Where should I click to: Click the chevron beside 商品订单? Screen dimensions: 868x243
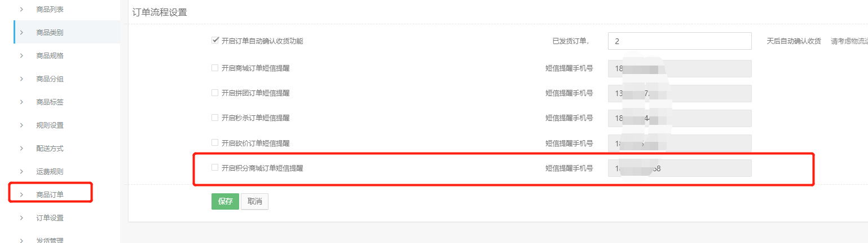point(21,194)
